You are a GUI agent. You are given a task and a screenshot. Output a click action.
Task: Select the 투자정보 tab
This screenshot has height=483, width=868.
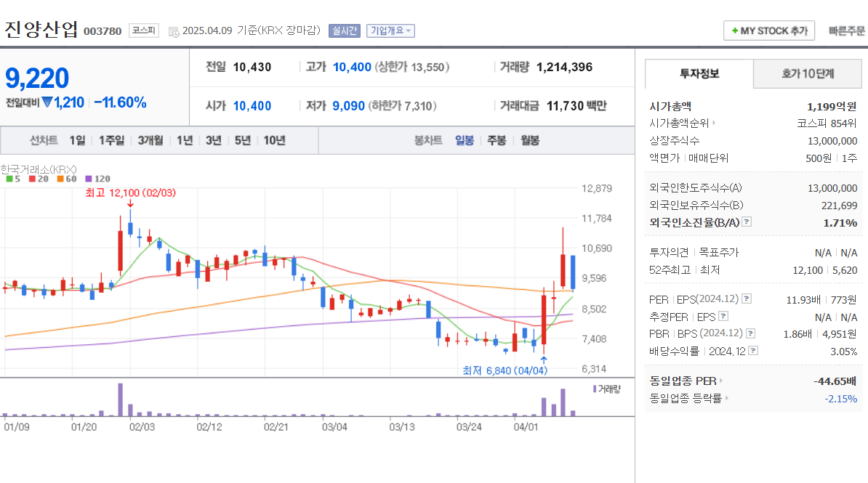pyautogui.click(x=700, y=74)
